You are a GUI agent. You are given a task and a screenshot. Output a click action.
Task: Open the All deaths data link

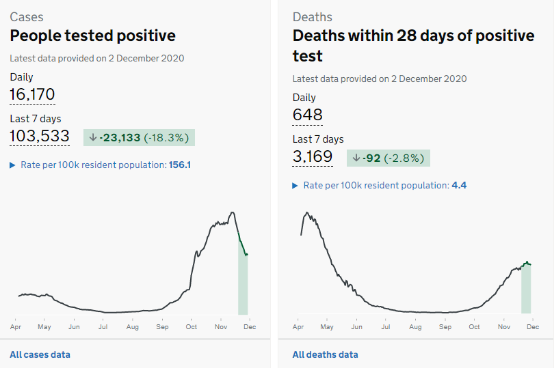[x=325, y=355]
